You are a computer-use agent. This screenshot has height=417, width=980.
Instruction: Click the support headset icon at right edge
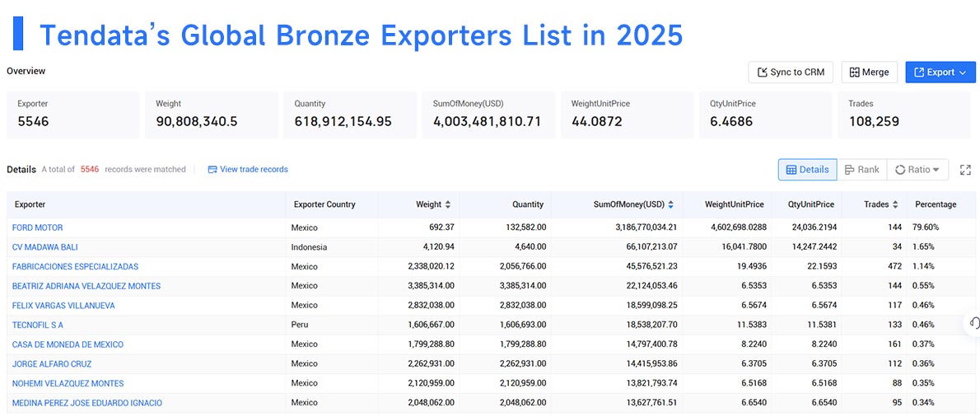tap(974, 323)
